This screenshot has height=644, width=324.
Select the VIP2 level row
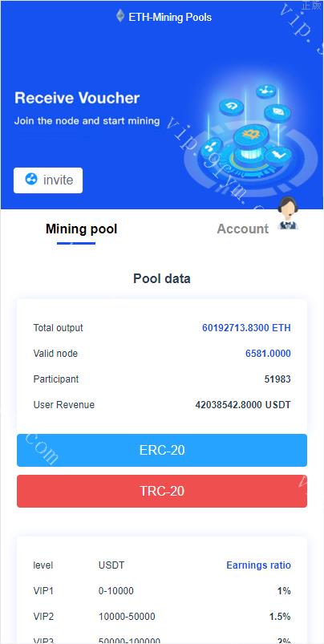(x=162, y=617)
